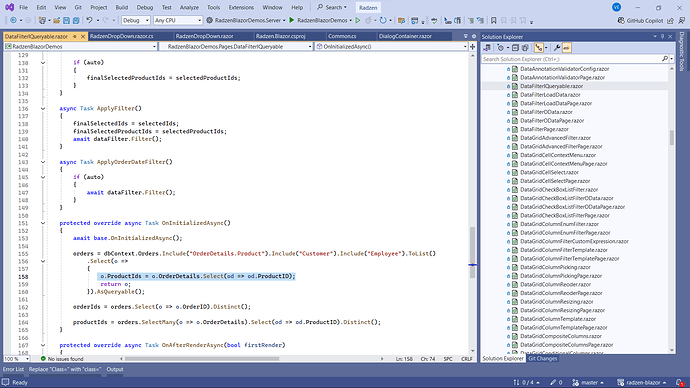Screen dimensions: 690x388
Task: Open the RadzenBlazorDemos project navigation dropdown
Action: 81,46
